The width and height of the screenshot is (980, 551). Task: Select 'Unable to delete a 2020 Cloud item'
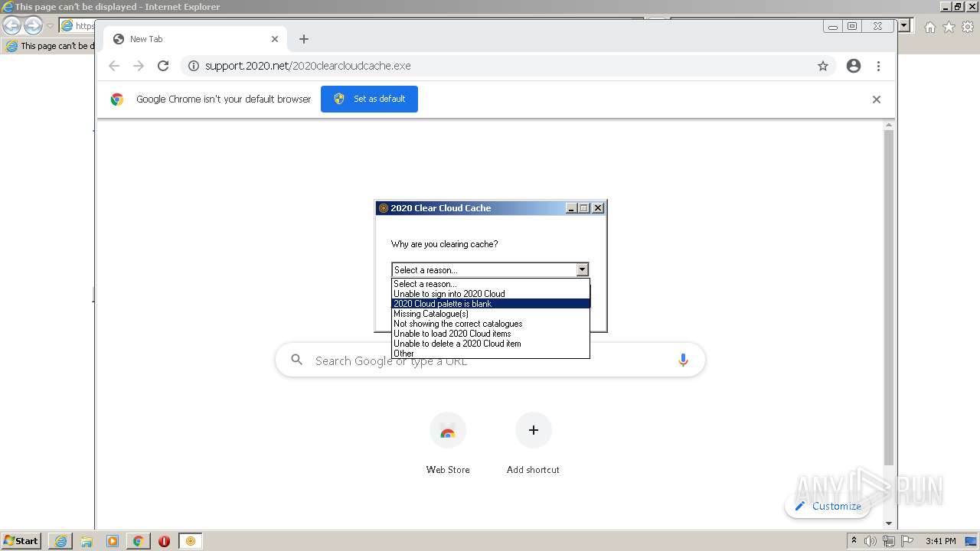click(x=491, y=344)
